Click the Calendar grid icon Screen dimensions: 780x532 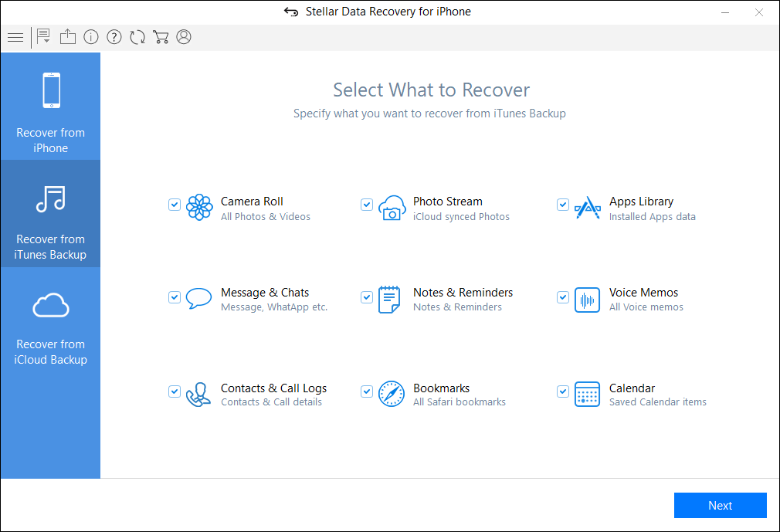pyautogui.click(x=587, y=394)
